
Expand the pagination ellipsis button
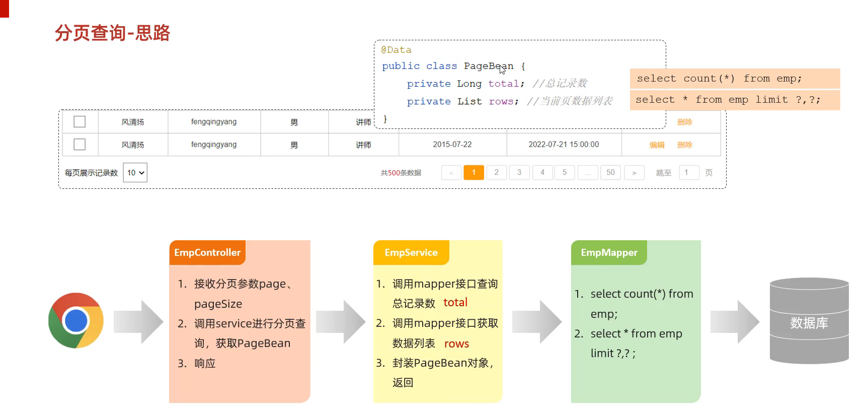[588, 173]
